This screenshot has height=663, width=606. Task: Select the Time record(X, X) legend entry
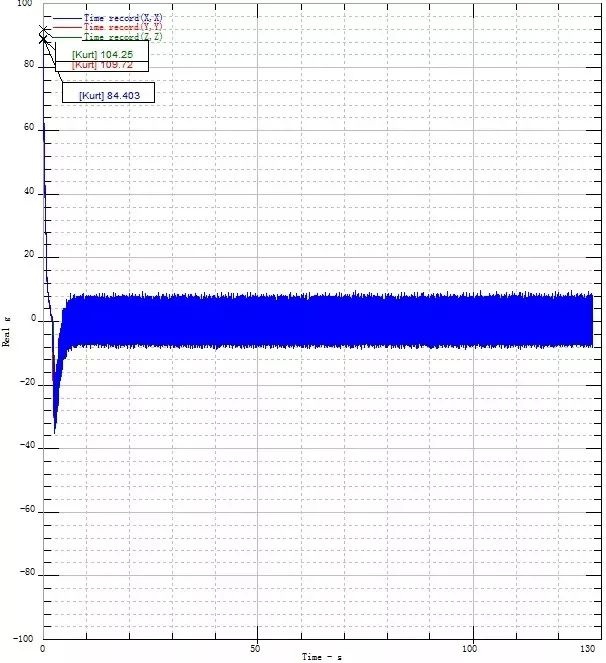[x=123, y=18]
